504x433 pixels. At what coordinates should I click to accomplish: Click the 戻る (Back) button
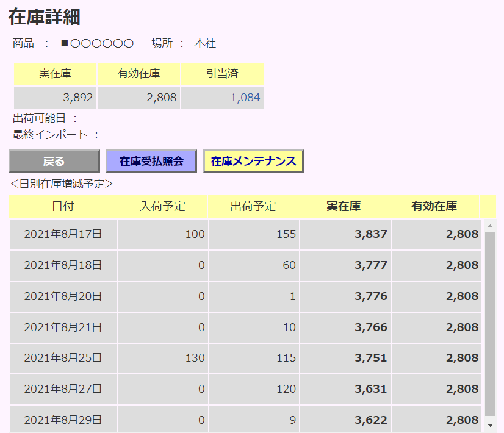coord(54,161)
